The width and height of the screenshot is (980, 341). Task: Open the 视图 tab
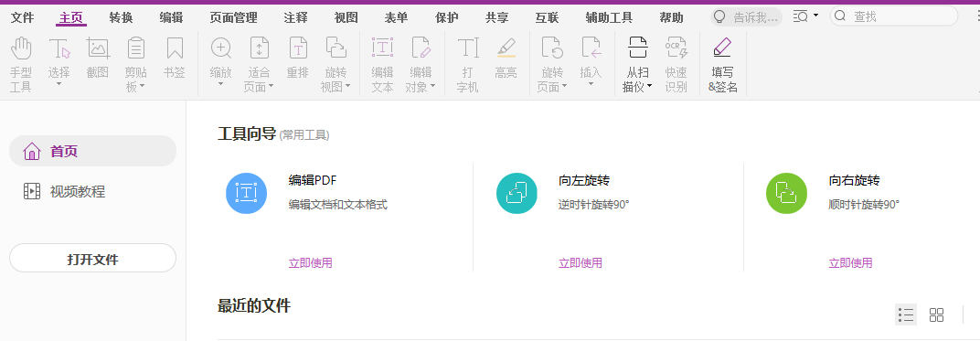point(346,18)
